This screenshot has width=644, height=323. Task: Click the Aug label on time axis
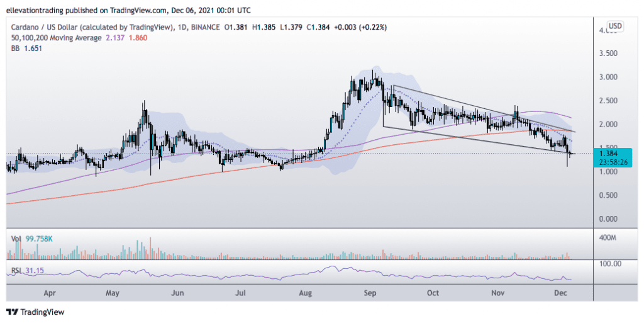tap(305, 293)
